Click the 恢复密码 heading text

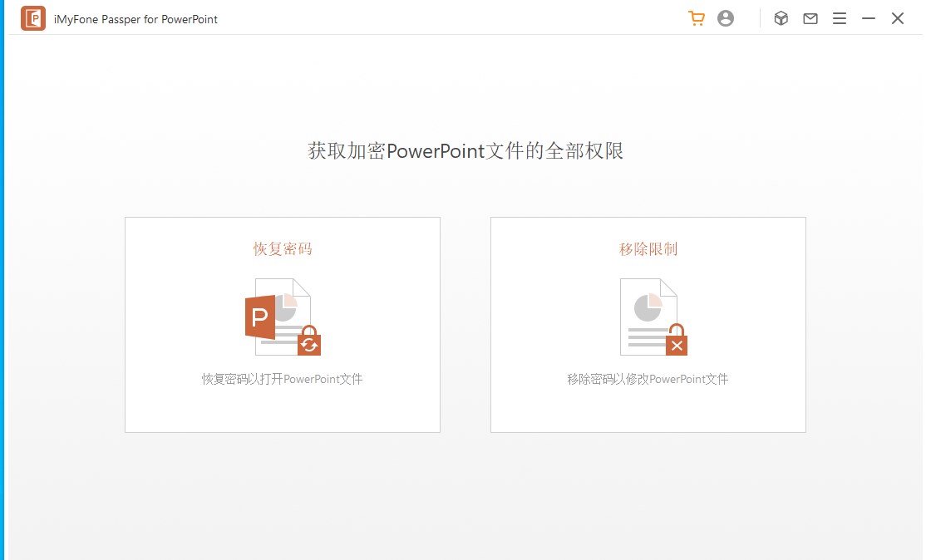click(x=282, y=248)
